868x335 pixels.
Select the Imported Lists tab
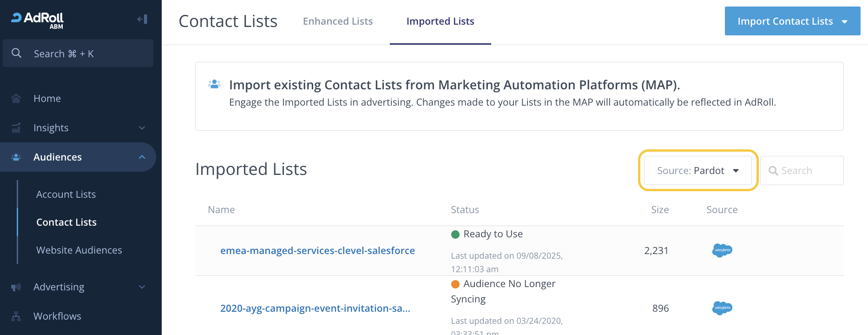(x=440, y=21)
